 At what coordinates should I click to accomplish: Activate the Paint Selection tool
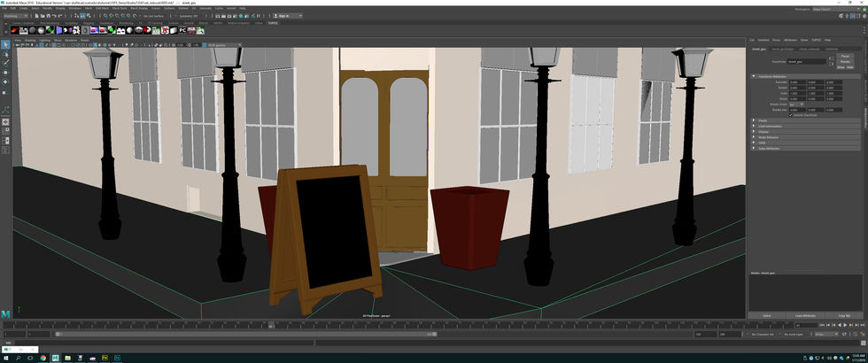[x=5, y=63]
